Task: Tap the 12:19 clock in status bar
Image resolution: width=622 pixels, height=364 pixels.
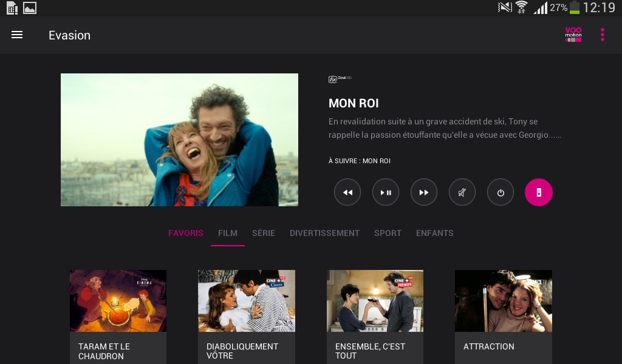Action: click(x=599, y=7)
